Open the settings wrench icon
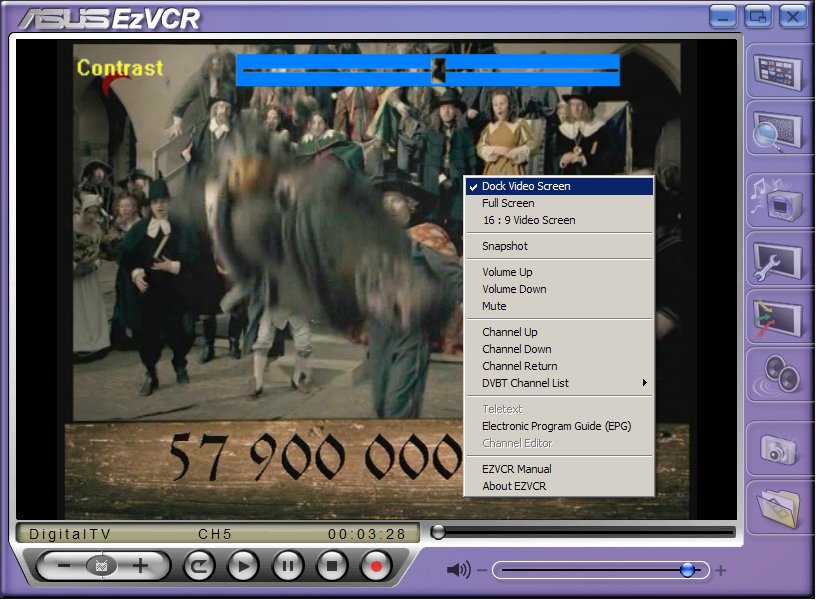 [778, 261]
